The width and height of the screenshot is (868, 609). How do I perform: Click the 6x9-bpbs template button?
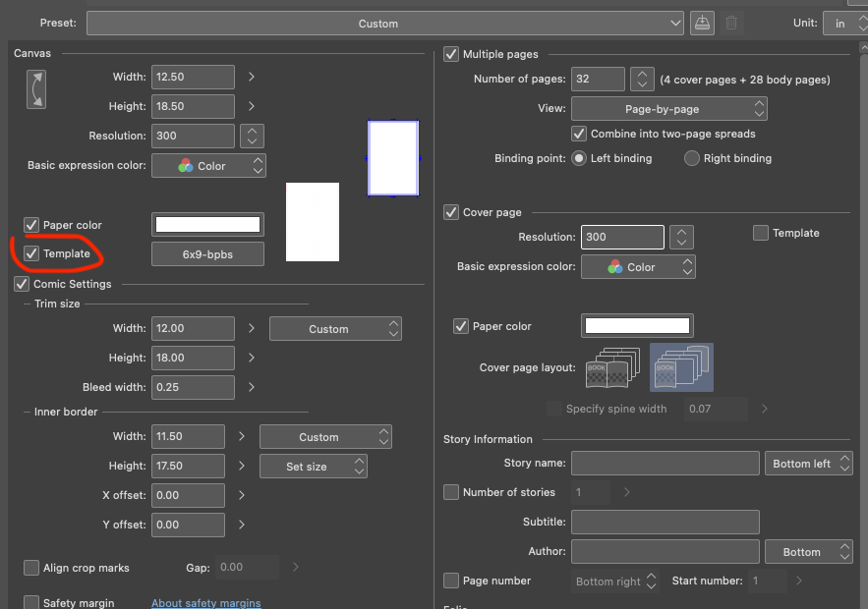[207, 254]
